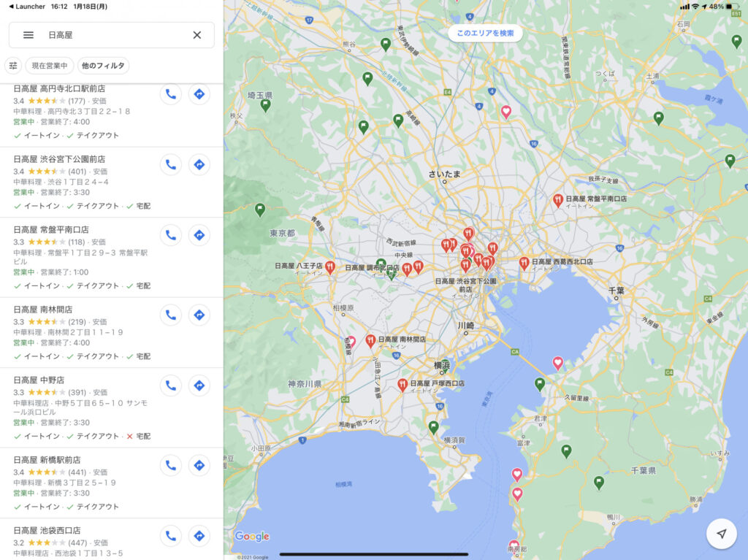Tap the つくば label on the map
This screenshot has width=748, height=560.
coord(605,74)
